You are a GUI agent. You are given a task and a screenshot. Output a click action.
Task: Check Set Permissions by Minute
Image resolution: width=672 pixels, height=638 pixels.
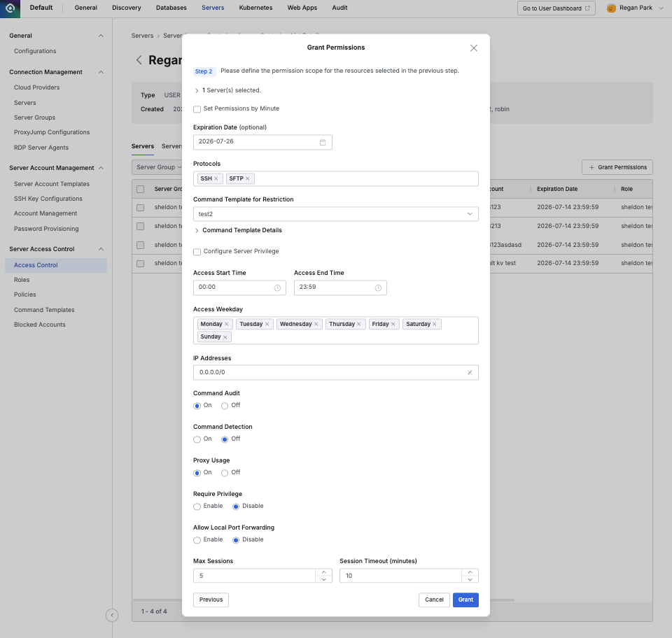click(x=197, y=109)
